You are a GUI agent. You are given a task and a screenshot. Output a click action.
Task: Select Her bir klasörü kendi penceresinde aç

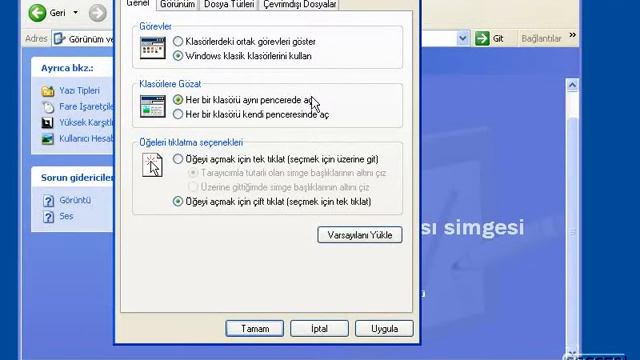tap(251, 115)
